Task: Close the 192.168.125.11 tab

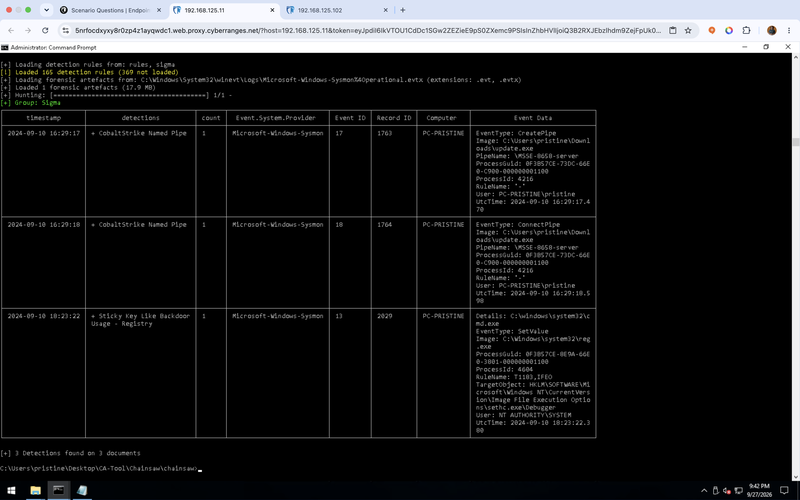Action: pos(272,10)
